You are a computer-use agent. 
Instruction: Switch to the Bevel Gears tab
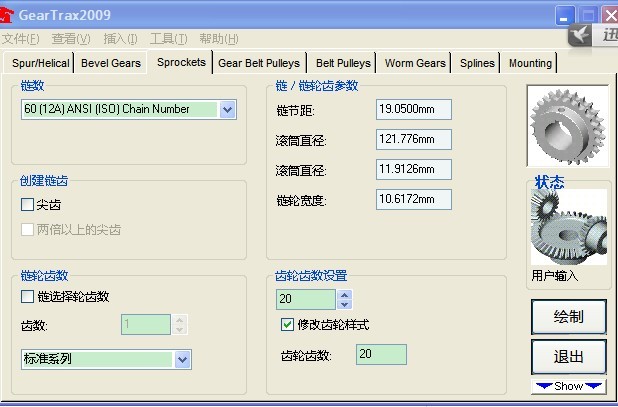click(111, 63)
